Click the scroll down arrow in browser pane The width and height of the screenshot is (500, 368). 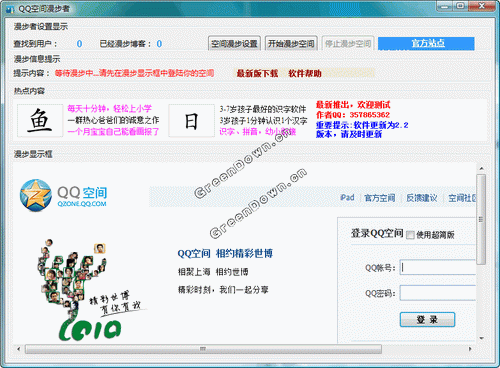(481, 338)
